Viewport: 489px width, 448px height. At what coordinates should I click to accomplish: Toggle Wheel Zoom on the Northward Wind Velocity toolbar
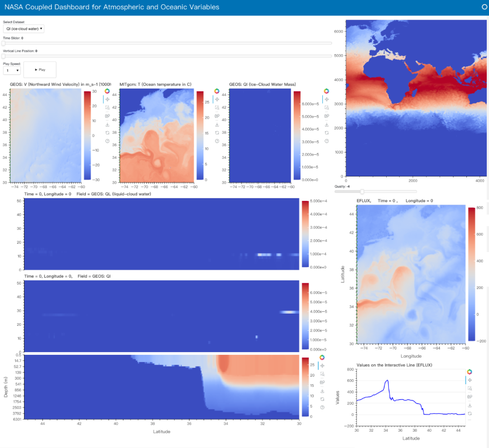pyautogui.click(x=107, y=116)
